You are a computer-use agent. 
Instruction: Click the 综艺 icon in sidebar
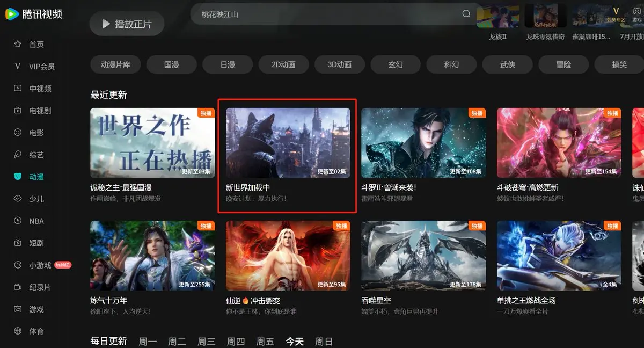coord(18,155)
